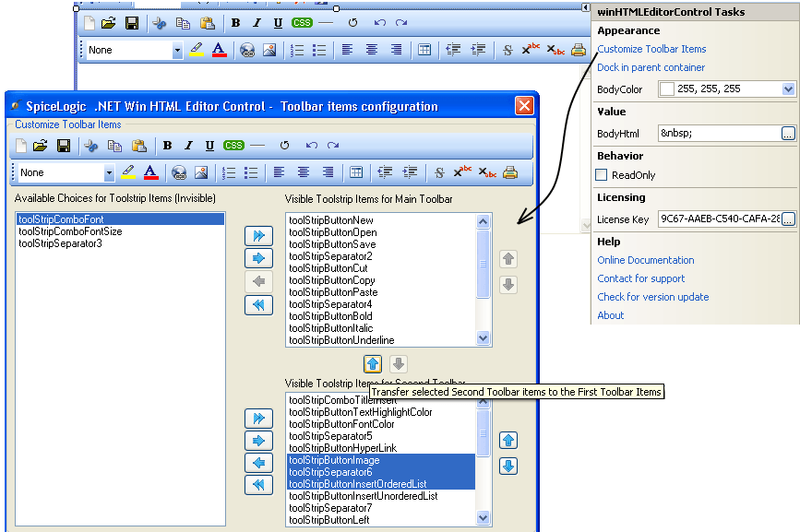
Task: Click the Paste clipboard icon
Action: tap(139, 146)
